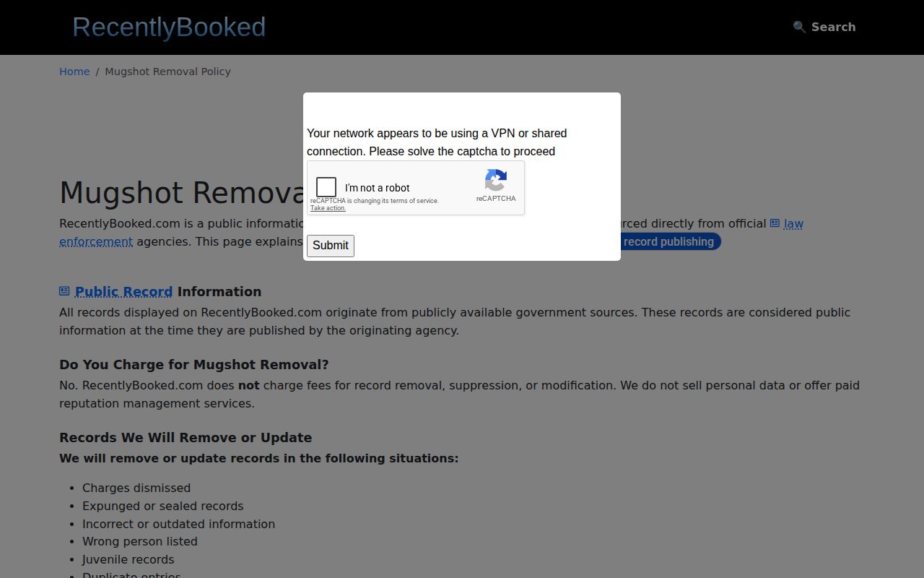Check the I'm not a robot checkbox
Screen dimensions: 924x578
(x=326, y=187)
